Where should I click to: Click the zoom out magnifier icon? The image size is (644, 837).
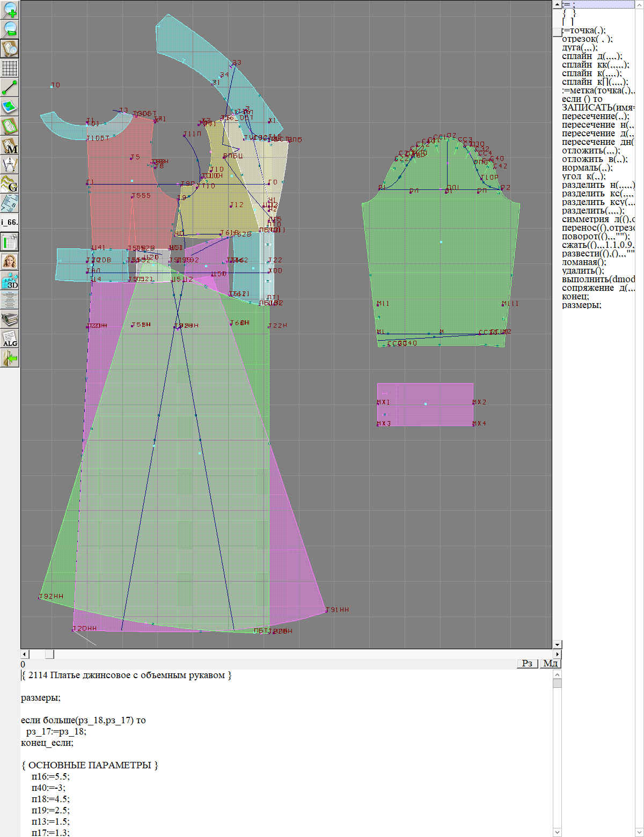[10, 29]
